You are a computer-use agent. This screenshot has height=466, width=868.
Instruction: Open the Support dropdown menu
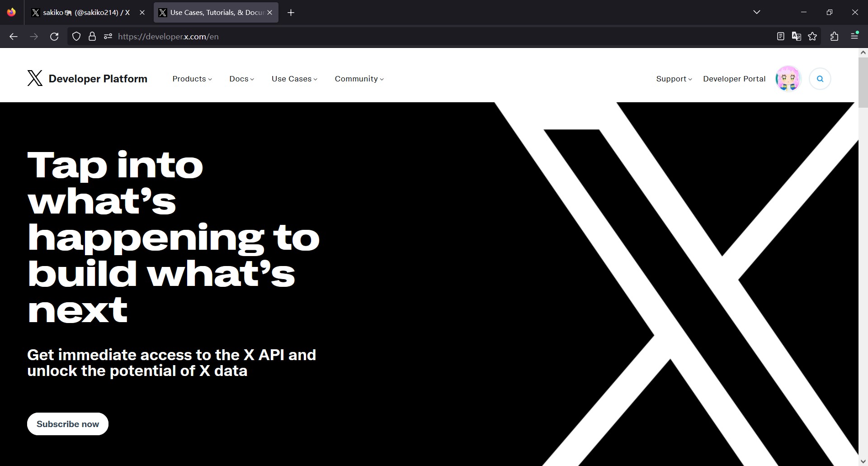(x=674, y=79)
